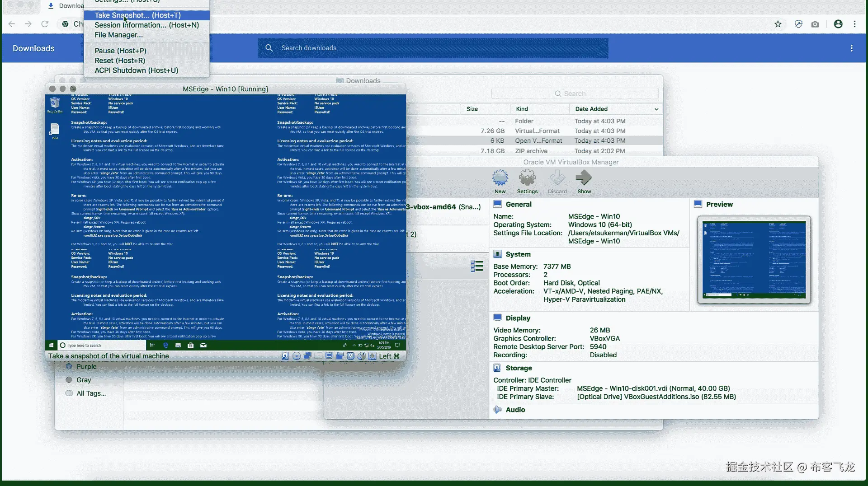
Task: Click the hard disk activity indicator in VM status bar
Action: [285, 356]
